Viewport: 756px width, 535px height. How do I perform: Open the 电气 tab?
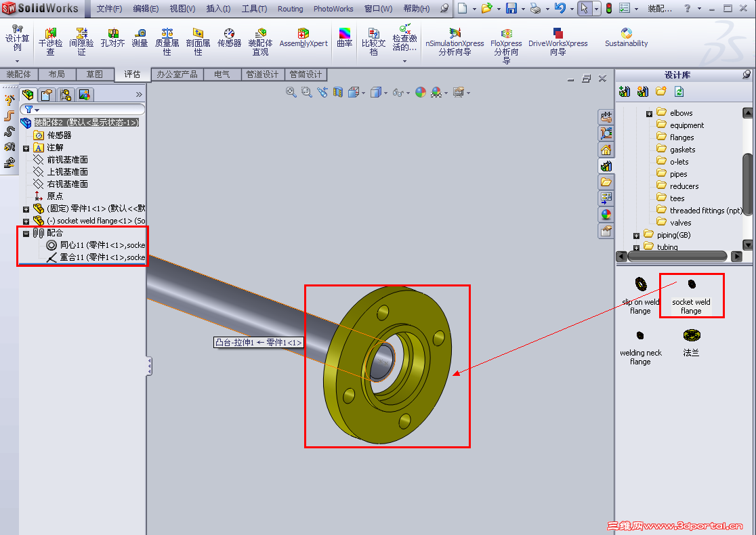[222, 74]
